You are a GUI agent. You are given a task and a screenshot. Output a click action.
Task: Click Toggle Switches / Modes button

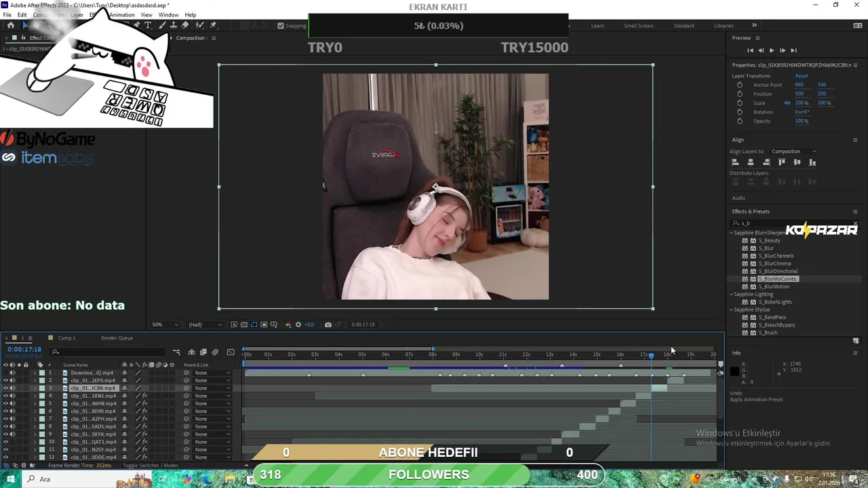151,466
